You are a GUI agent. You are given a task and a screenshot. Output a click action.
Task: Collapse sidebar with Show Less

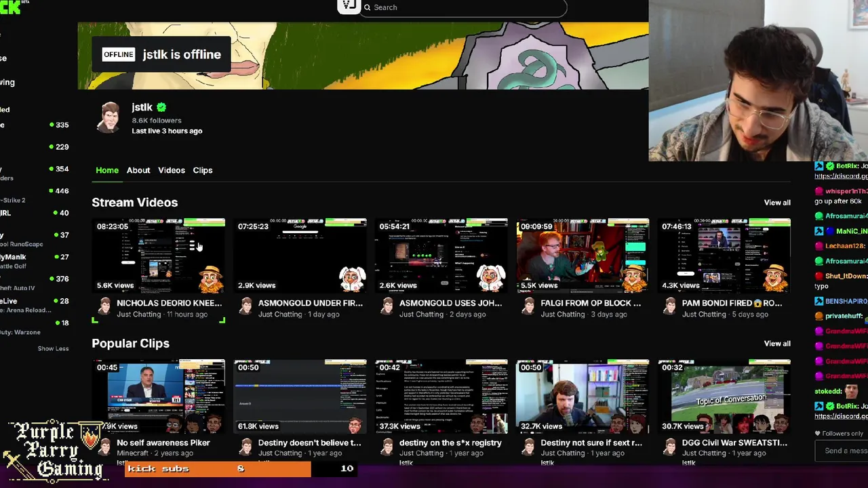click(x=53, y=348)
